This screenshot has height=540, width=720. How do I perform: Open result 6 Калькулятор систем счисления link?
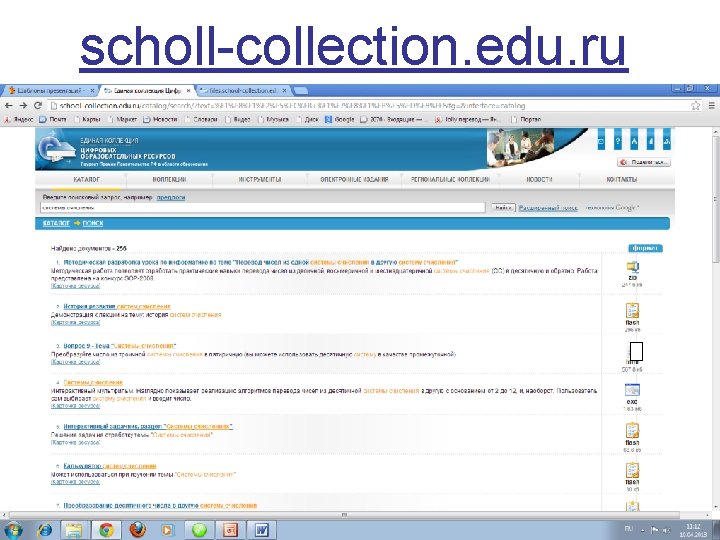[110, 466]
